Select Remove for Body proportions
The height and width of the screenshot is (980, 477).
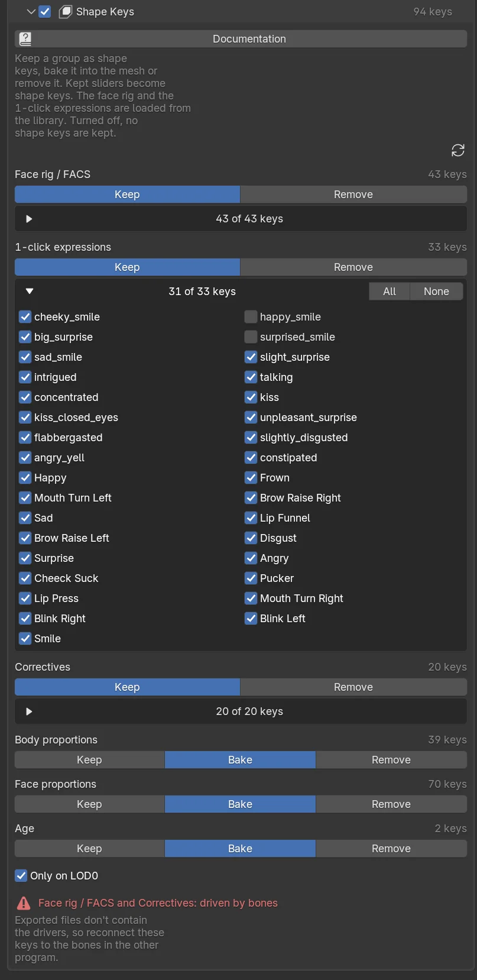pyautogui.click(x=391, y=760)
